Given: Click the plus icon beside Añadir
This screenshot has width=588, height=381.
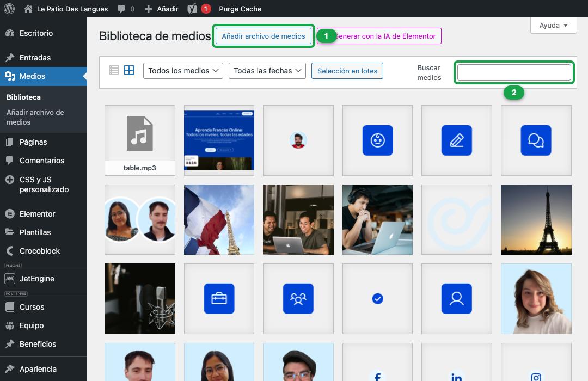Looking at the screenshot, I should tap(149, 9).
